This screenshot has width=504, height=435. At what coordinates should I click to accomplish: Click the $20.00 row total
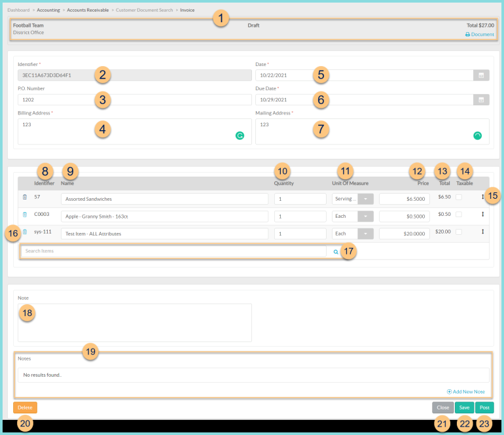point(443,232)
